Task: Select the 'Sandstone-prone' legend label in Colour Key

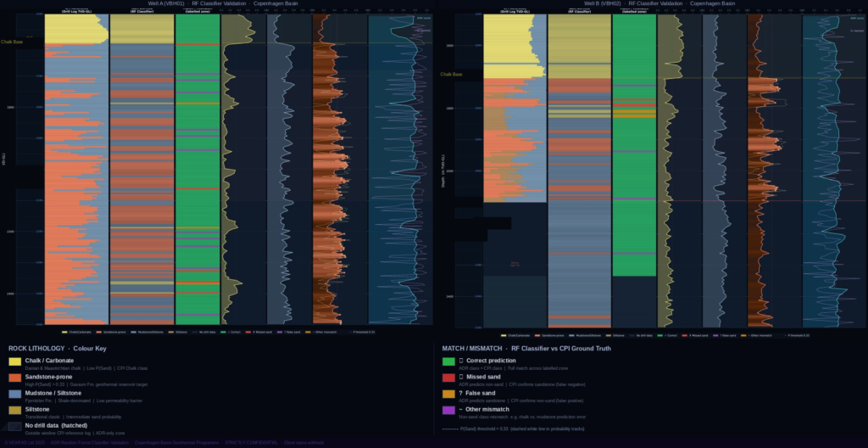Action: pyautogui.click(x=47, y=377)
